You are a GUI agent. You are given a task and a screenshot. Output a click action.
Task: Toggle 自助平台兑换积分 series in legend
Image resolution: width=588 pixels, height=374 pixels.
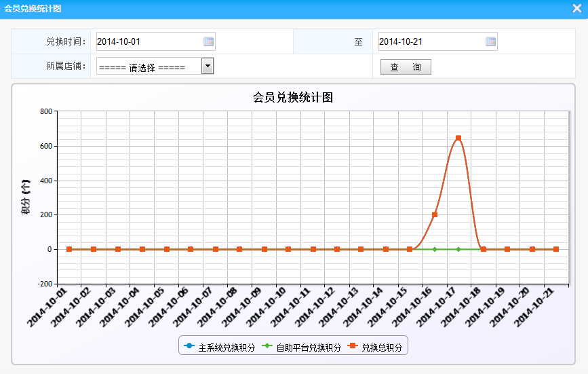click(309, 348)
